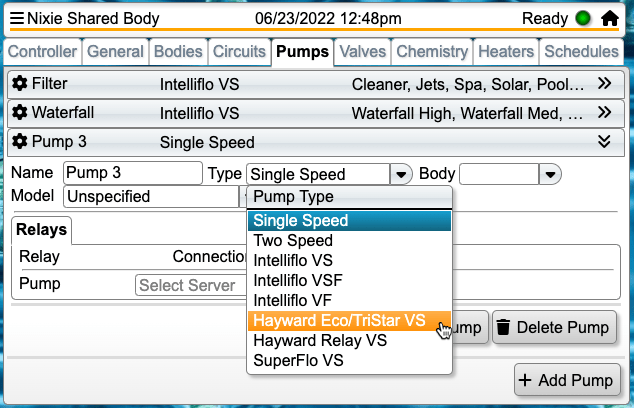The width and height of the screenshot is (634, 408).
Task: Click the Filter pump gear icon
Action: click(19, 84)
